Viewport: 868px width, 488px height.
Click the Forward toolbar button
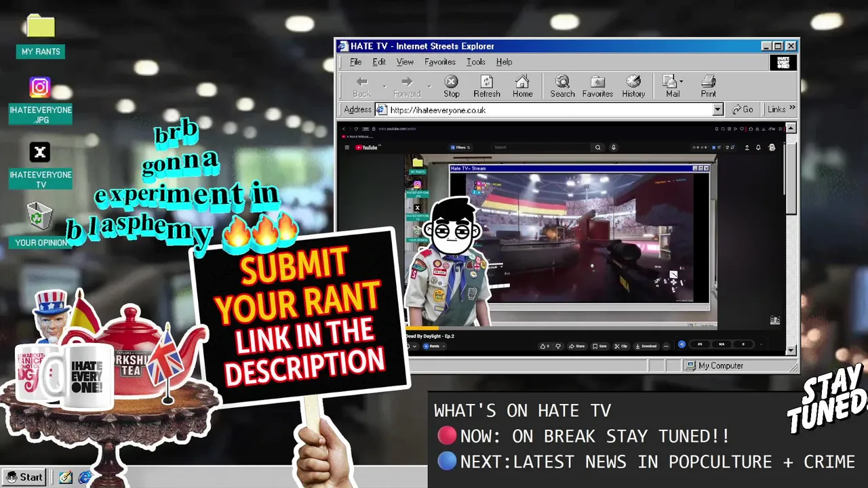[407, 87]
